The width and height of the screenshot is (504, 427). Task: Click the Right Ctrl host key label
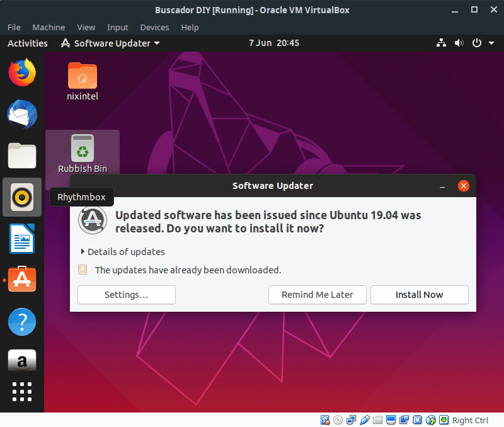pyautogui.click(x=469, y=420)
